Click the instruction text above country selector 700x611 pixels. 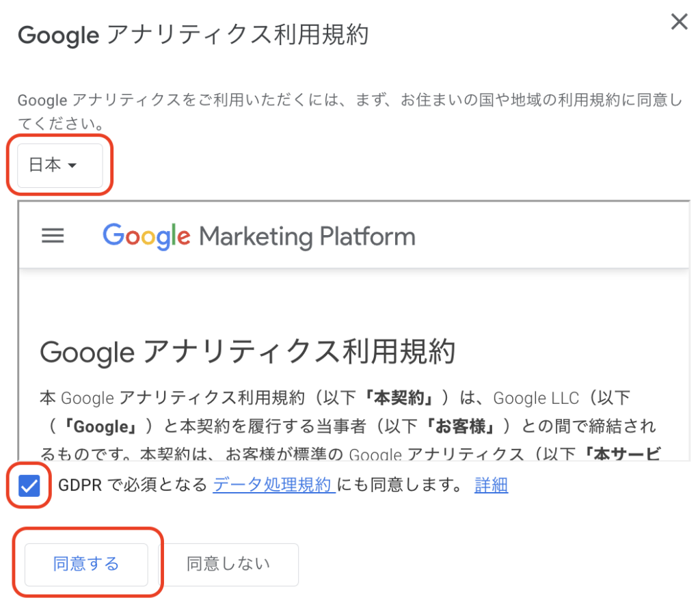[350, 111]
